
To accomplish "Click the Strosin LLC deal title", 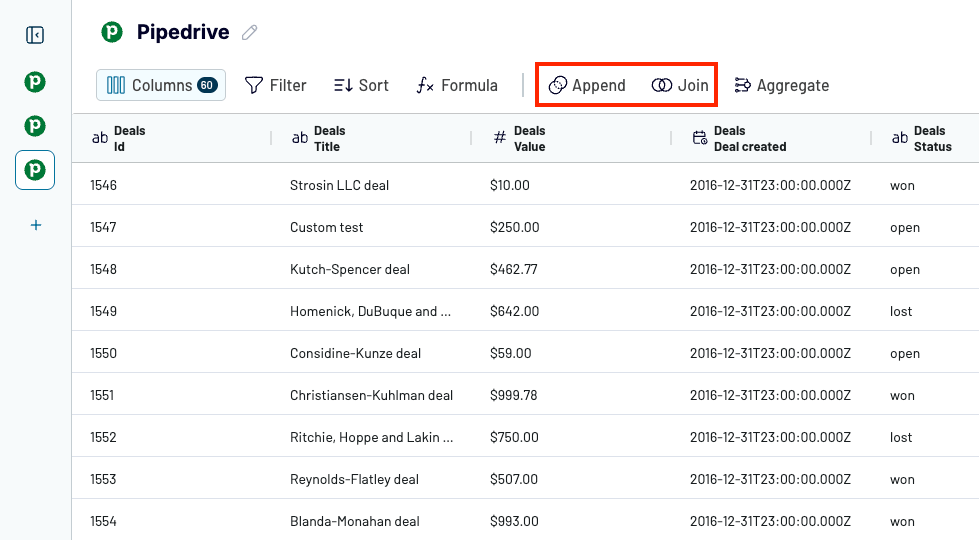I will (339, 185).
